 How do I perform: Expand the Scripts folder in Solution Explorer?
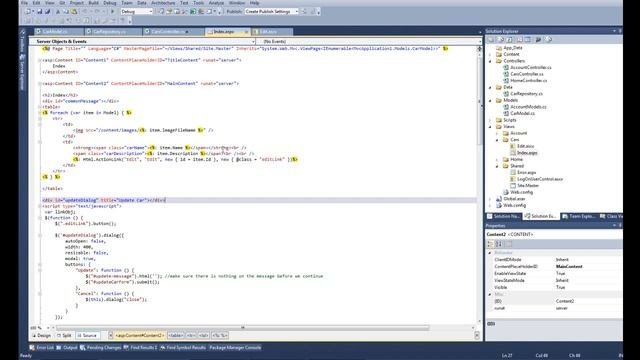click(491, 120)
